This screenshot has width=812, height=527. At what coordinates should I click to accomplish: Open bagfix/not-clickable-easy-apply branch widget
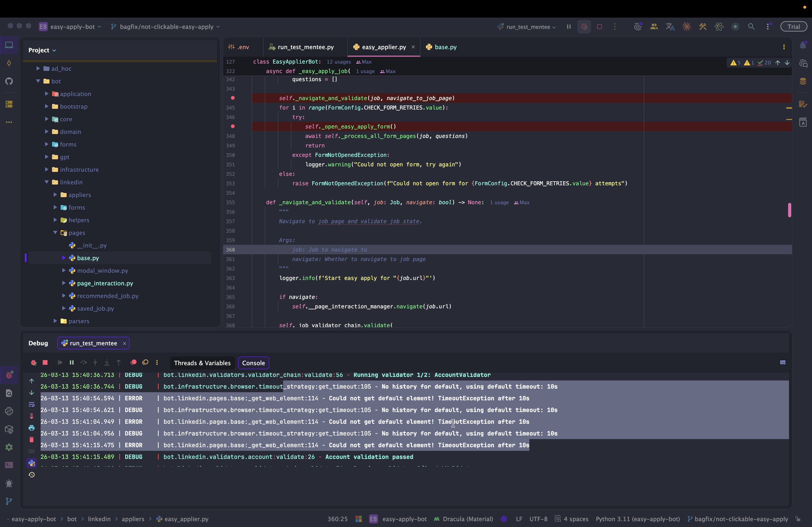(x=166, y=27)
